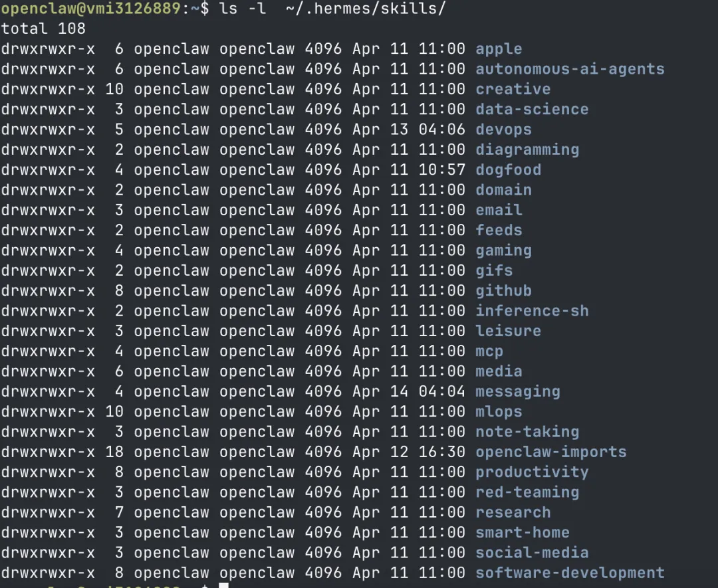
Task: Click the software-development directory name
Action: 570,573
